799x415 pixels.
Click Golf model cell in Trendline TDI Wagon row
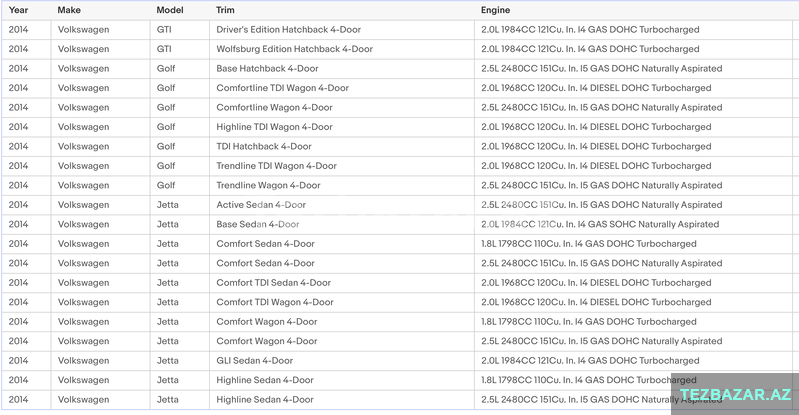click(166, 166)
